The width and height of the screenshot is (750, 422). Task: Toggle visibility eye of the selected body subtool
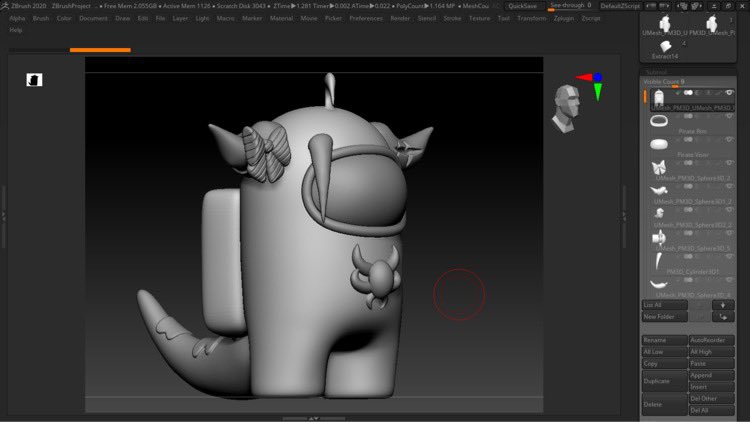click(729, 93)
